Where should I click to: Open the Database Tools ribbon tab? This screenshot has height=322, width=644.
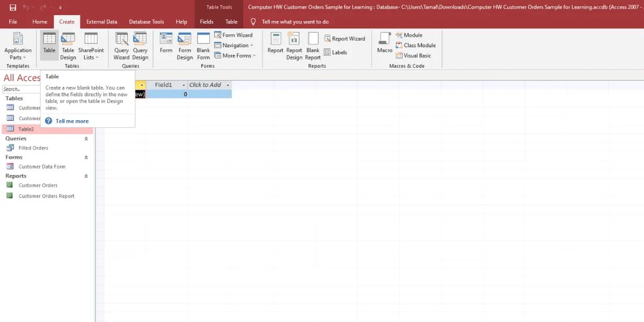(146, 21)
